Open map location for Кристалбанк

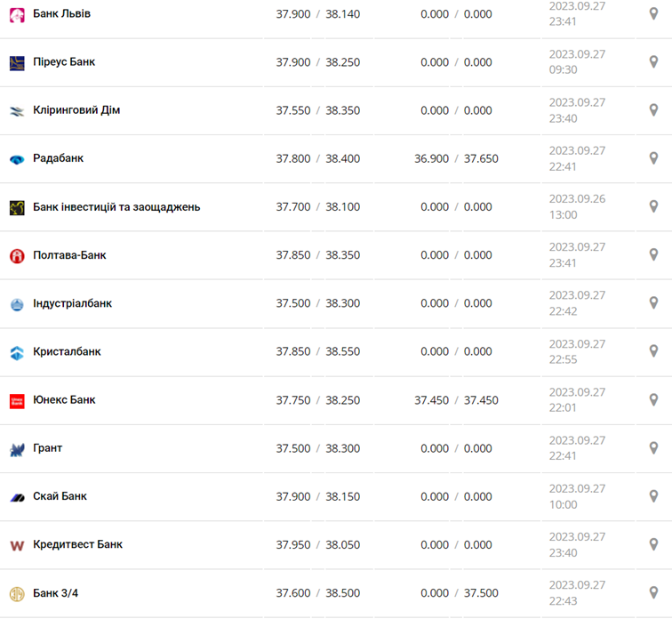point(653,351)
